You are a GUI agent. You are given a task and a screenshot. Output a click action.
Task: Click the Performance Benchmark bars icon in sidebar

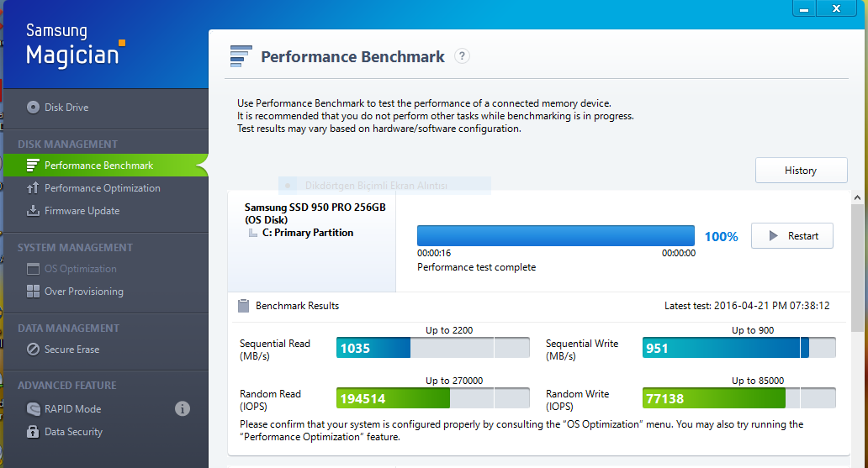33,166
